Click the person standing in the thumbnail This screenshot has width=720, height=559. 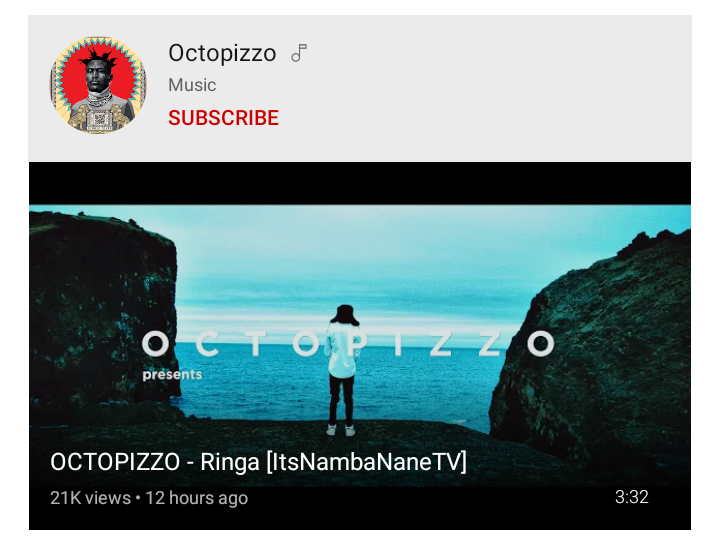[342, 370]
